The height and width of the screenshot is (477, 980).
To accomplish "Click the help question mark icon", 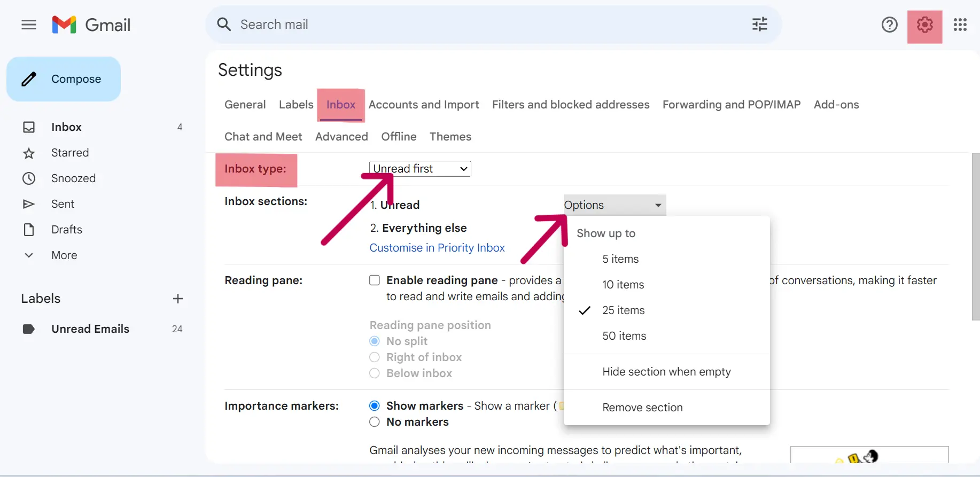I will pos(889,25).
